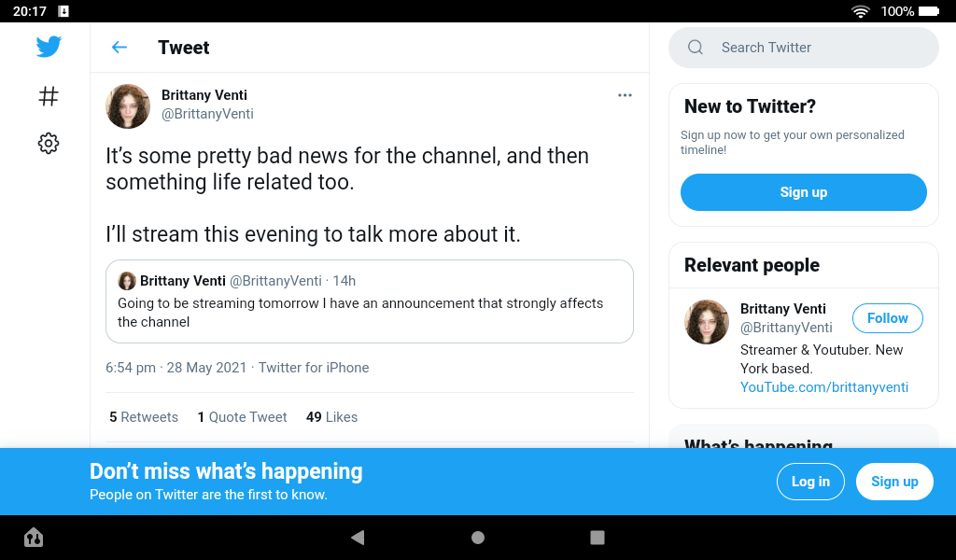Screen dimensions: 956x560
Task: Click Sign up in New to Twitter card
Action: pos(804,192)
